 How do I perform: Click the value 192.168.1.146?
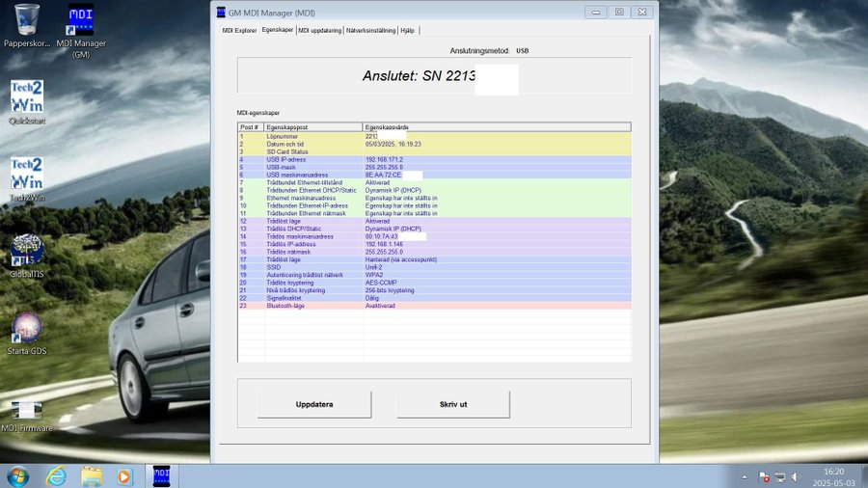384,244
